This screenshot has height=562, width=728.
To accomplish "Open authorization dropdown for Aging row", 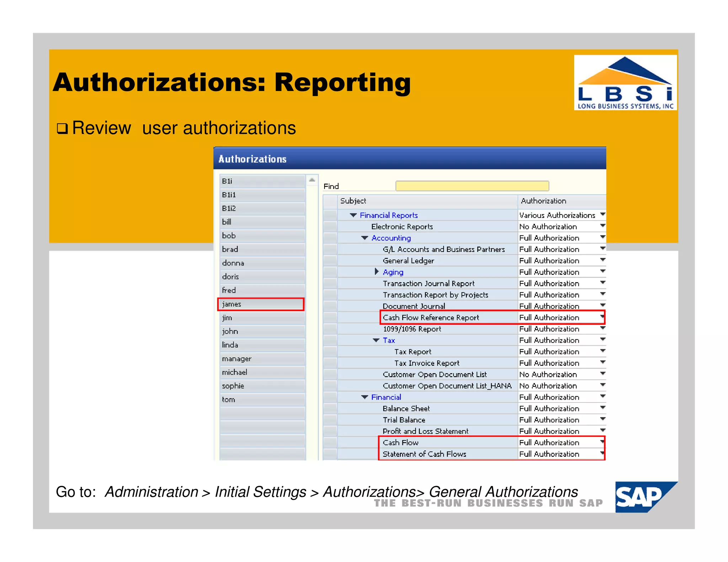I will [603, 271].
